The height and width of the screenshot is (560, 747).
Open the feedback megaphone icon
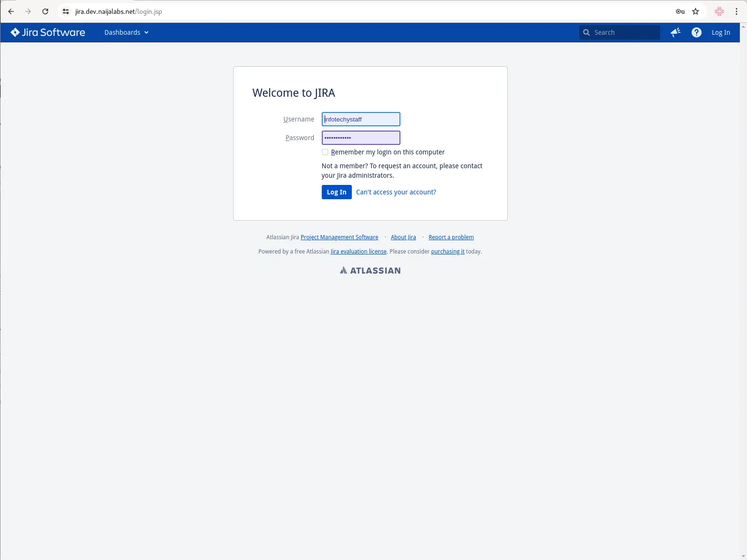(x=675, y=32)
